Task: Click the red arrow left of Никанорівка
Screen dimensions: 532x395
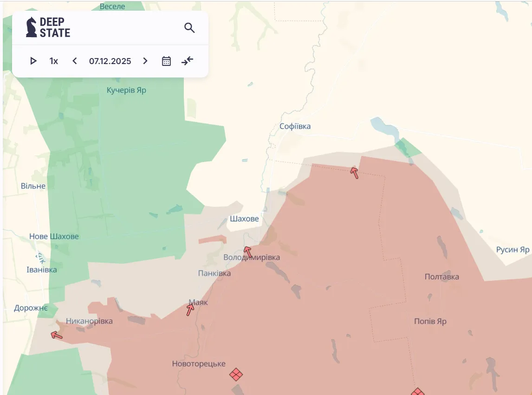Action: point(56,335)
